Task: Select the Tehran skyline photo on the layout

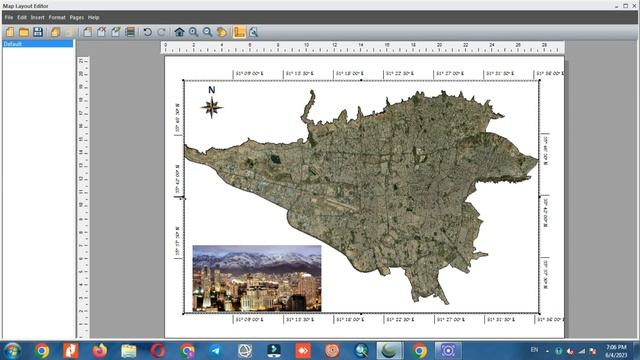Action: click(257, 278)
